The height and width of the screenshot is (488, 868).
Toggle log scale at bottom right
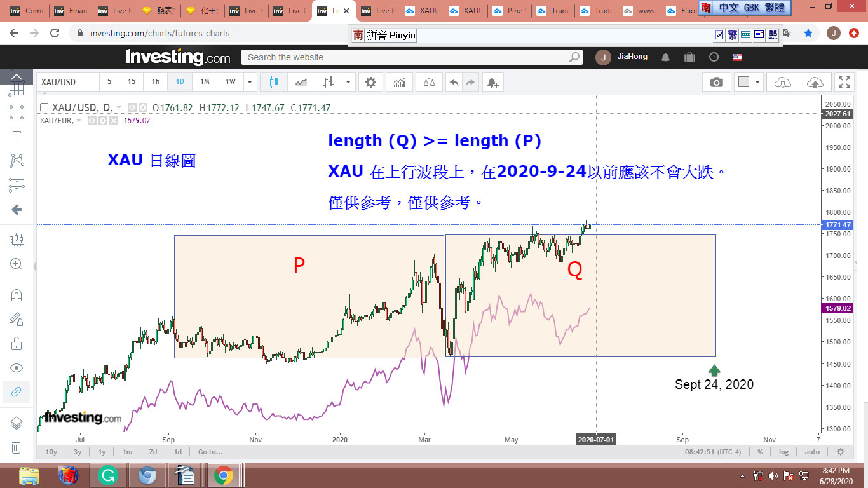[784, 452]
